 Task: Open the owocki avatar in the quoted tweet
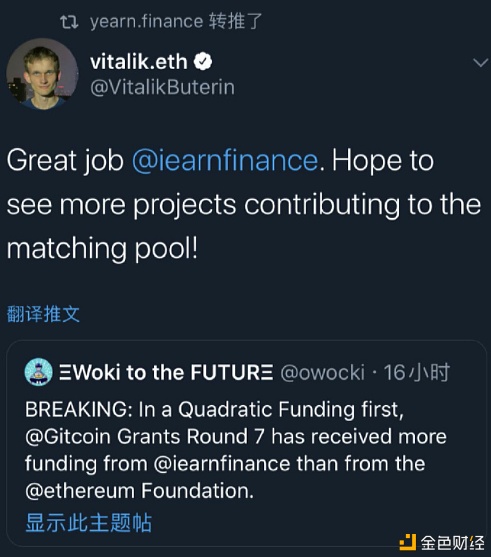(x=38, y=372)
